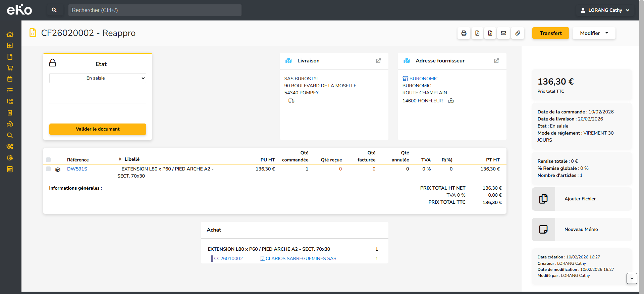
Task: Open the LORANG Cathy user menu
Action: click(x=605, y=10)
